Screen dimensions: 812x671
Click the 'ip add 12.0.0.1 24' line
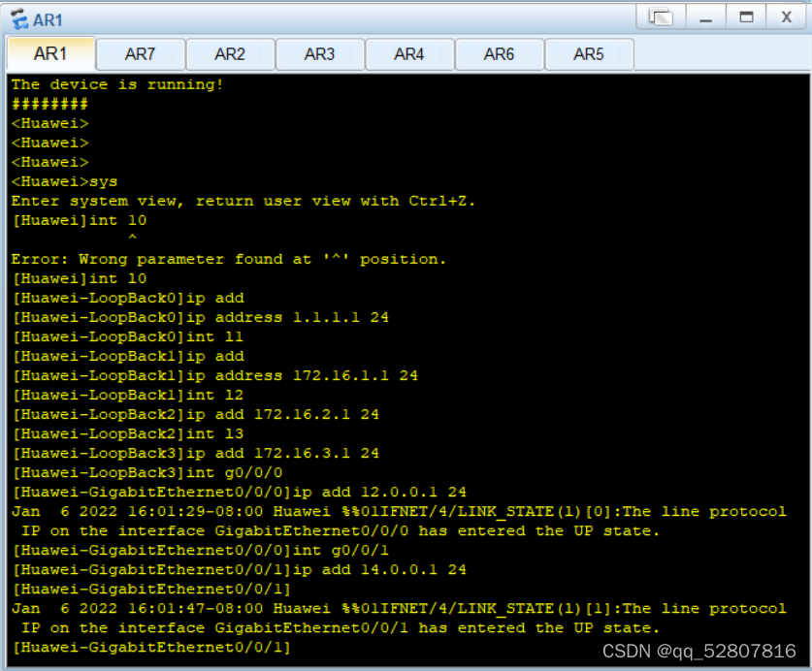240,492
